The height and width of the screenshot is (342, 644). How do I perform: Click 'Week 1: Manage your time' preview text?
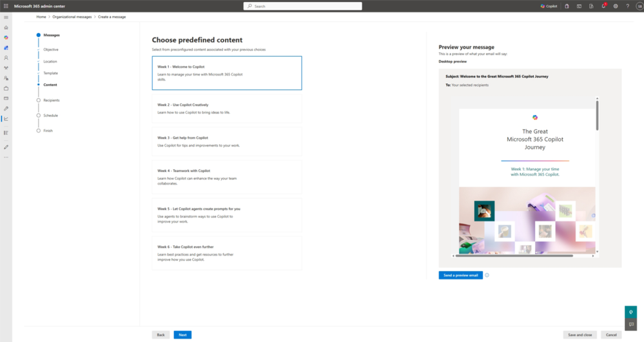click(535, 172)
